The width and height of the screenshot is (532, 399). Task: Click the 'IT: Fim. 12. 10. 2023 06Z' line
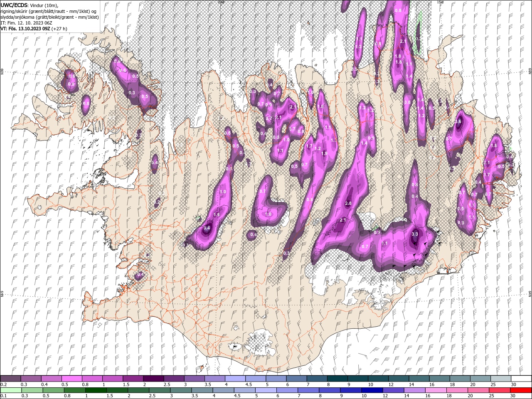click(x=26, y=23)
